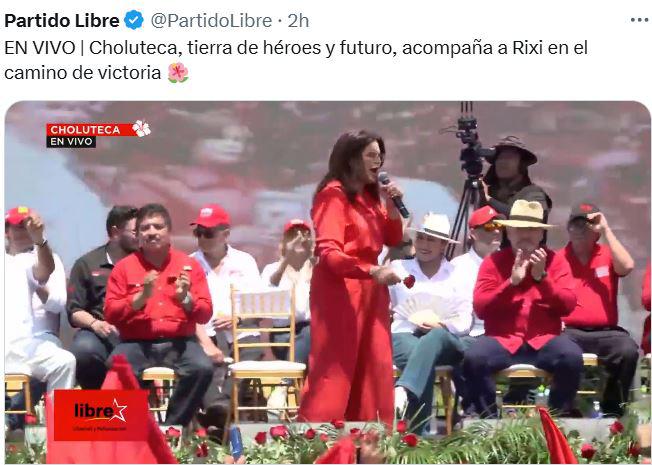Open the three-dot more options menu
The image size is (652, 465).
639,20
